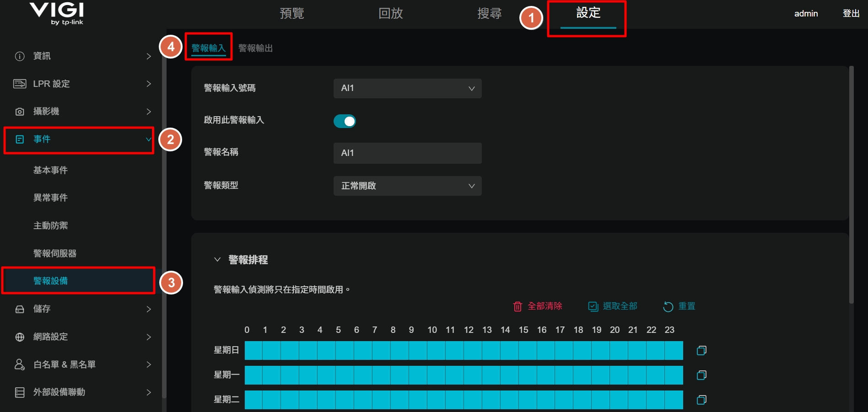Viewport: 868px width, 412px height.
Task: Open the 預覽 top navigation tab
Action: (x=292, y=13)
